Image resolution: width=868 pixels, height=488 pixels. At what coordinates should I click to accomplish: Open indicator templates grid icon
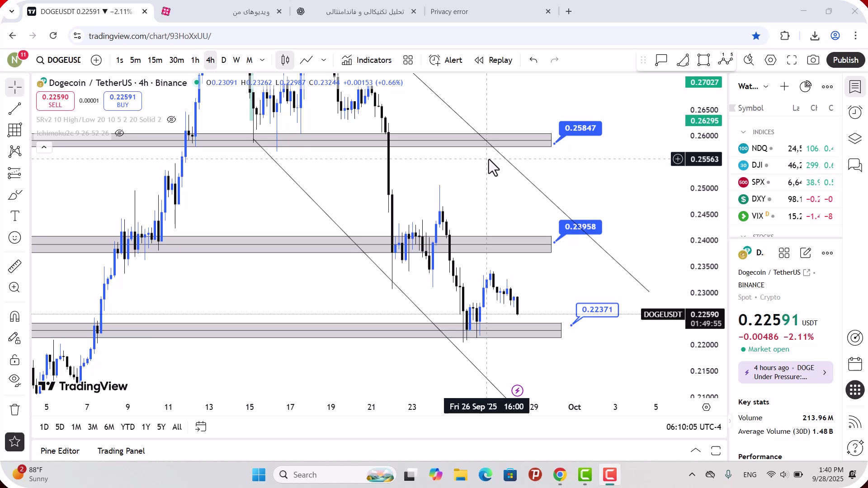(x=408, y=60)
